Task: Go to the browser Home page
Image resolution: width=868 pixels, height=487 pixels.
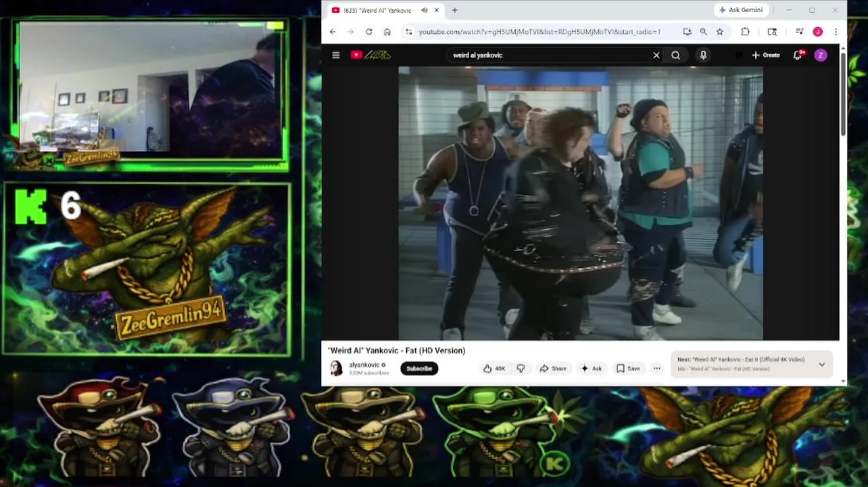Action: tap(387, 32)
